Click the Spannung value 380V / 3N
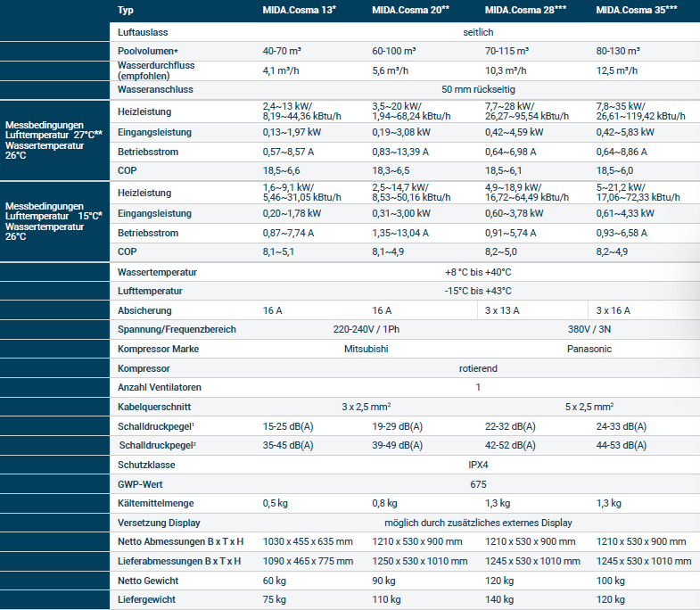The width and height of the screenshot is (700, 610). (x=589, y=329)
